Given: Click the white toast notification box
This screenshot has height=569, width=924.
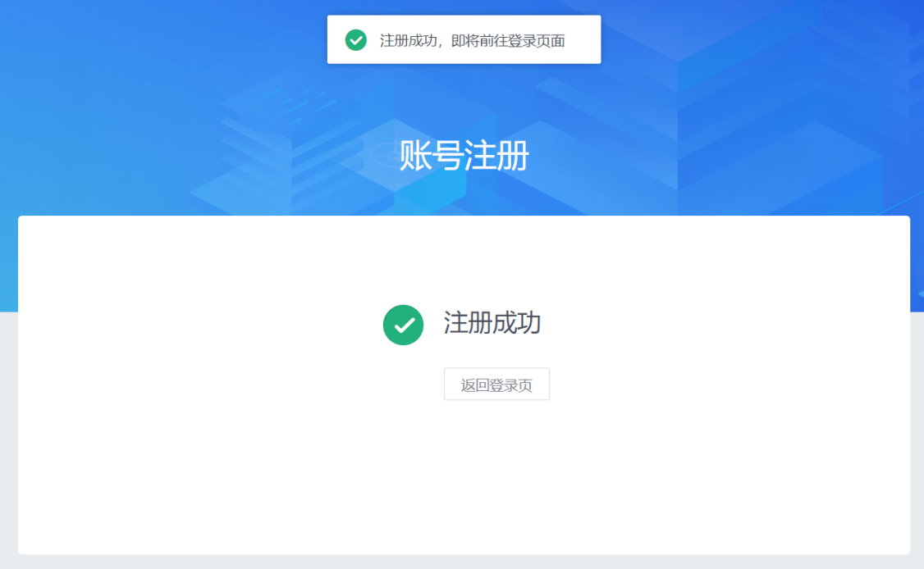Looking at the screenshot, I should (x=464, y=39).
